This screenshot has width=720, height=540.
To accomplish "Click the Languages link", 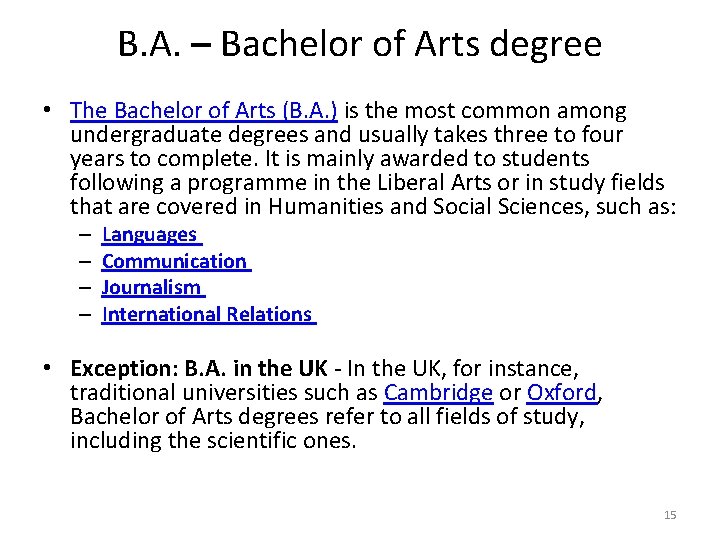I will pyautogui.click(x=150, y=235).
